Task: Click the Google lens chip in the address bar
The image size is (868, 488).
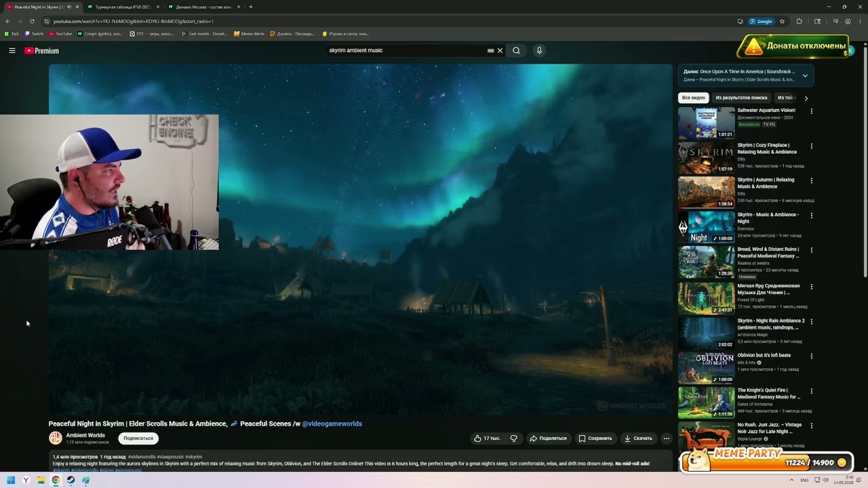Action: pyautogui.click(x=761, y=21)
